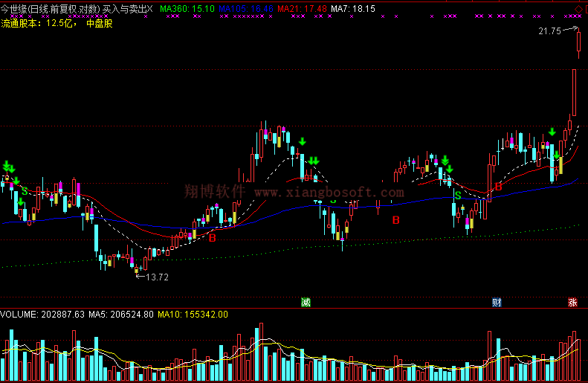Image resolution: width=588 pixels, height=383 pixels.
Task: Click the 13.72 low price label
Action: (157, 277)
